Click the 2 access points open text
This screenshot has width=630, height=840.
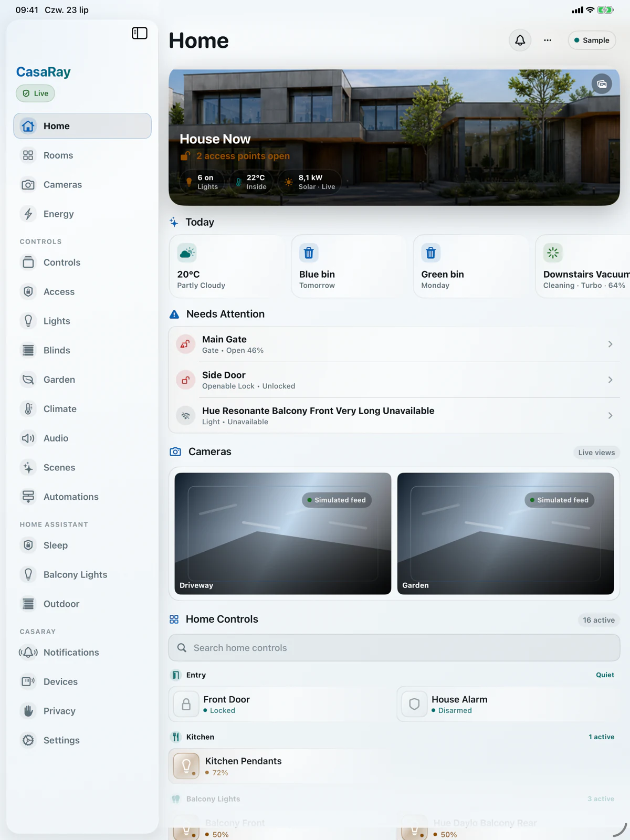coord(243,156)
